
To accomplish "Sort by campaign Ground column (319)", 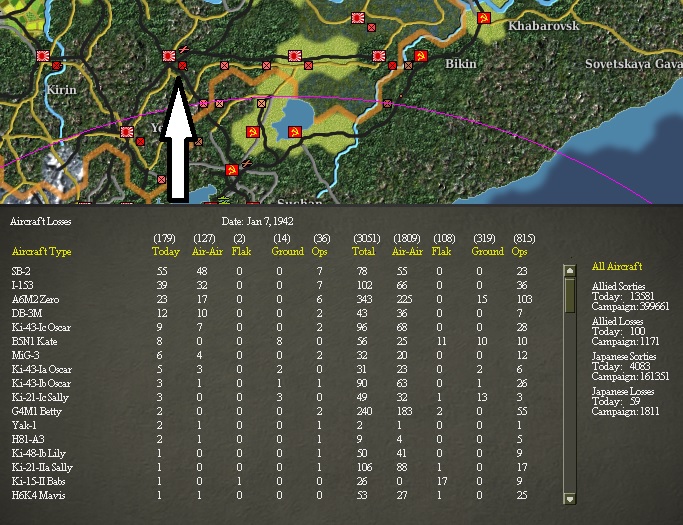I will [487, 251].
